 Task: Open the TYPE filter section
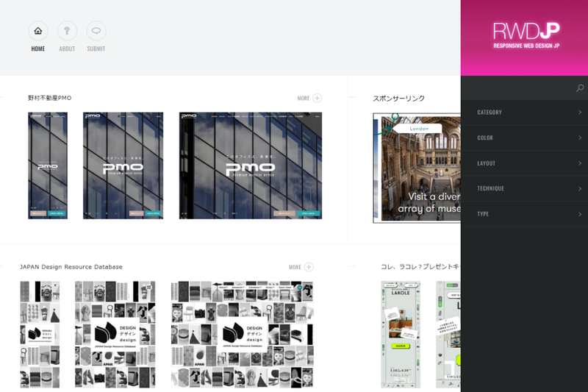tap(529, 214)
